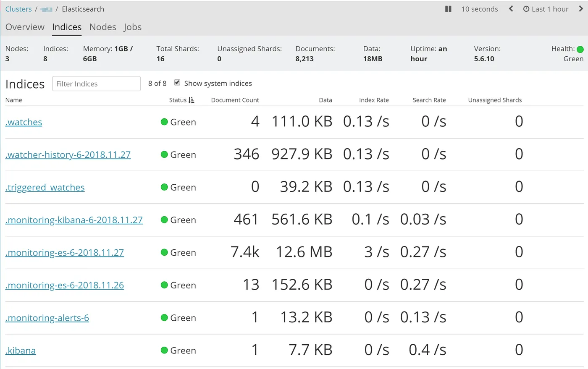Click the 0.4 /s search rate

pyautogui.click(x=428, y=350)
